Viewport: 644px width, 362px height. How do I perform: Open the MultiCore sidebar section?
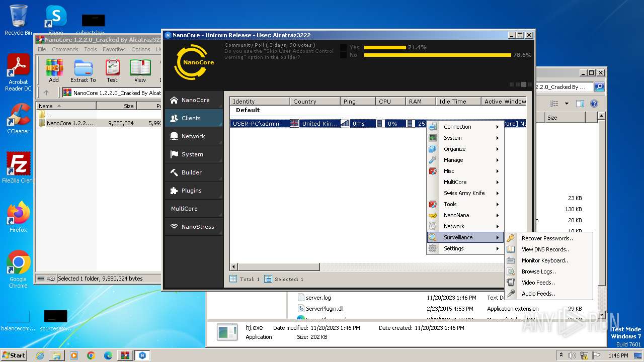point(194,209)
